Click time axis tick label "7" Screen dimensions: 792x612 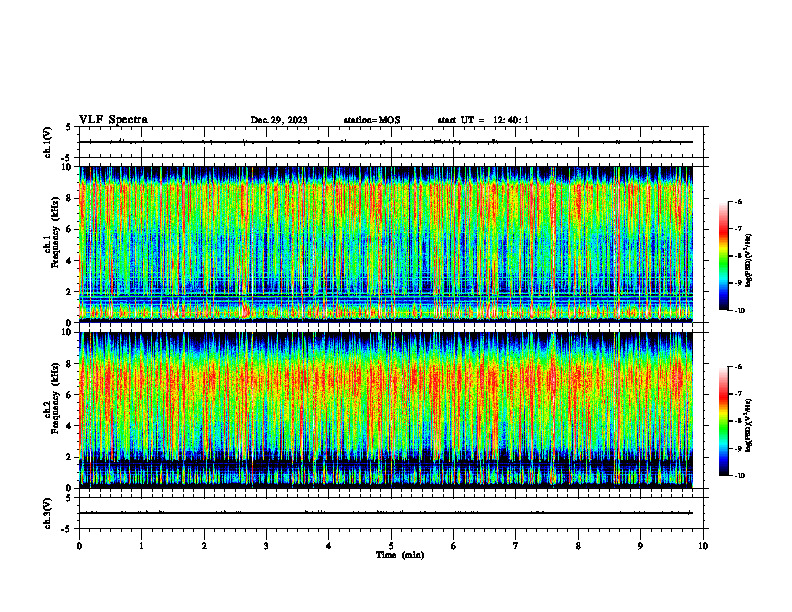pyautogui.click(x=516, y=546)
